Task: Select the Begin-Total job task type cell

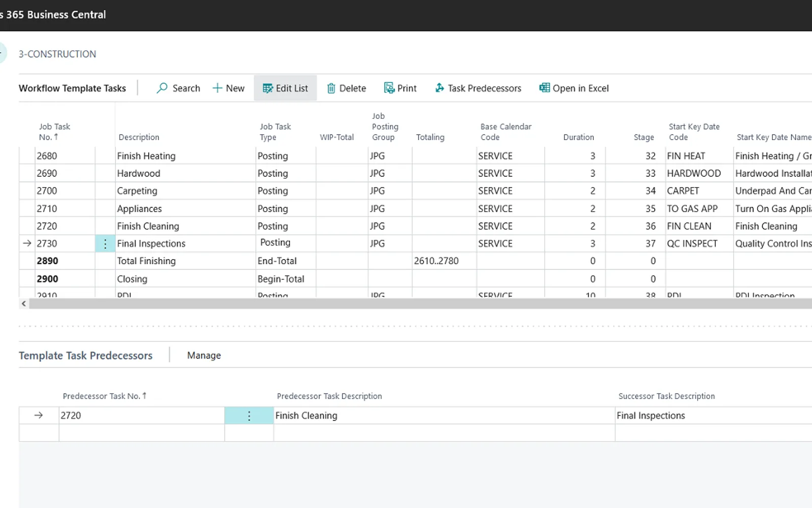Action: coord(286,279)
